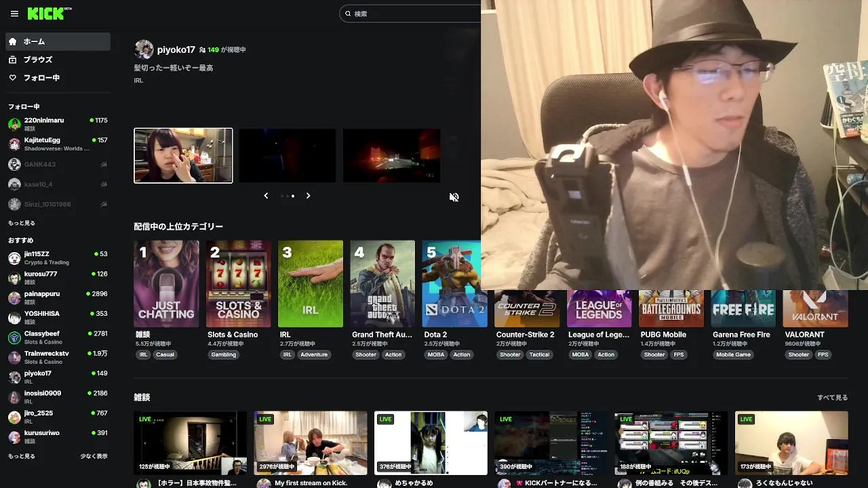Open League of Legends category link

[597, 335]
